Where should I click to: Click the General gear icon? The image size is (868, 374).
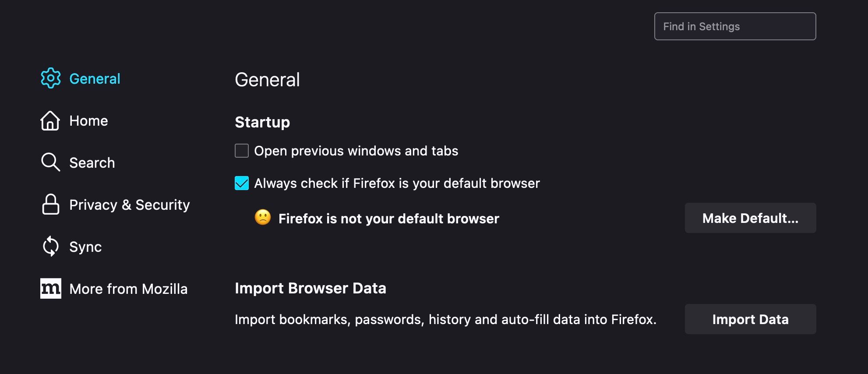click(51, 78)
